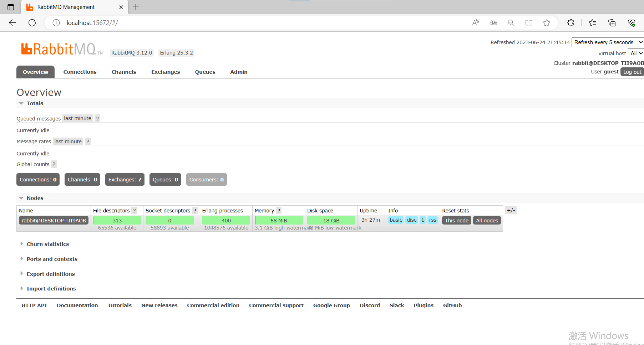Go back with the browser back arrow

(12, 23)
